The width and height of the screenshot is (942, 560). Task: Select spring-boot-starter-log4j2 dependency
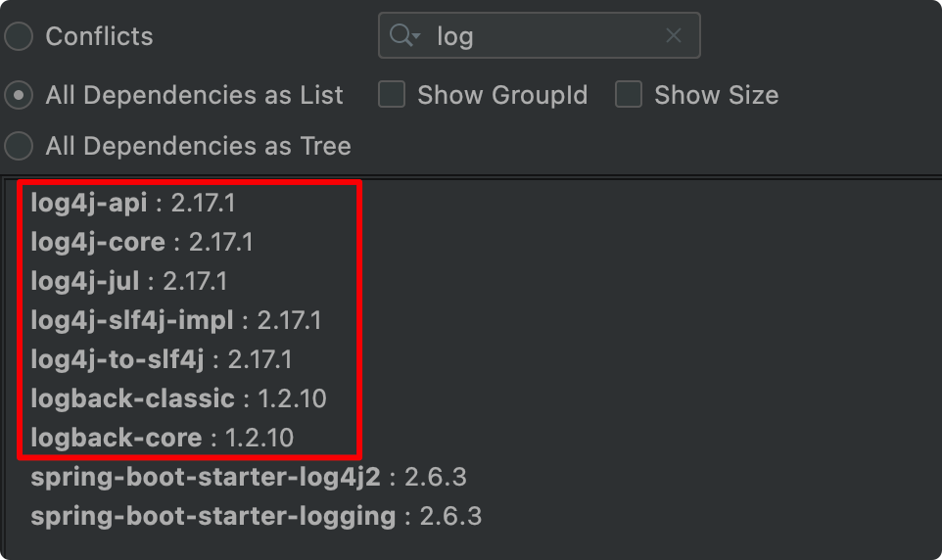coord(248,478)
